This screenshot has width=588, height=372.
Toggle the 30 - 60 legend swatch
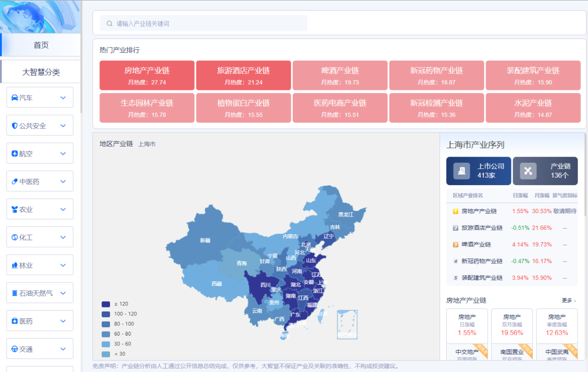[106, 344]
